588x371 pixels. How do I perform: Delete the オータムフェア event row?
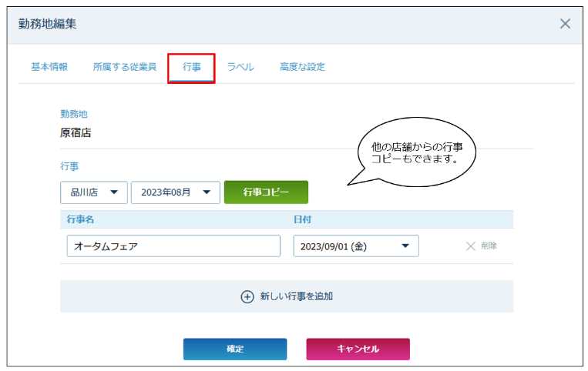pyautogui.click(x=482, y=246)
